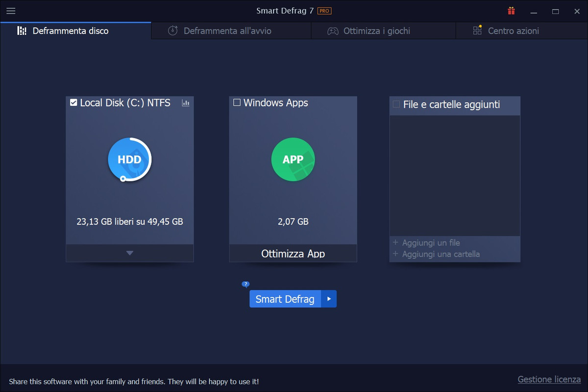Check the Windows Apps checkbox
Viewport: 588px width, 392px height.
pyautogui.click(x=237, y=102)
